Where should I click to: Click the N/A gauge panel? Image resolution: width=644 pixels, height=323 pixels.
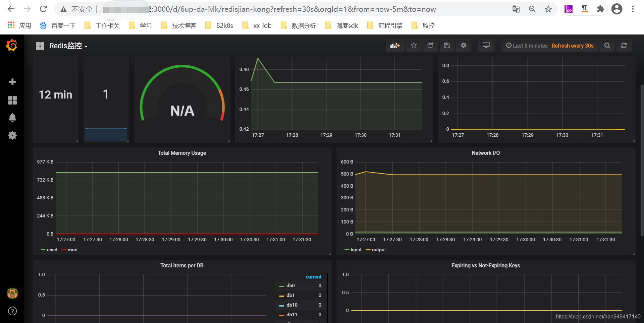coord(182,99)
